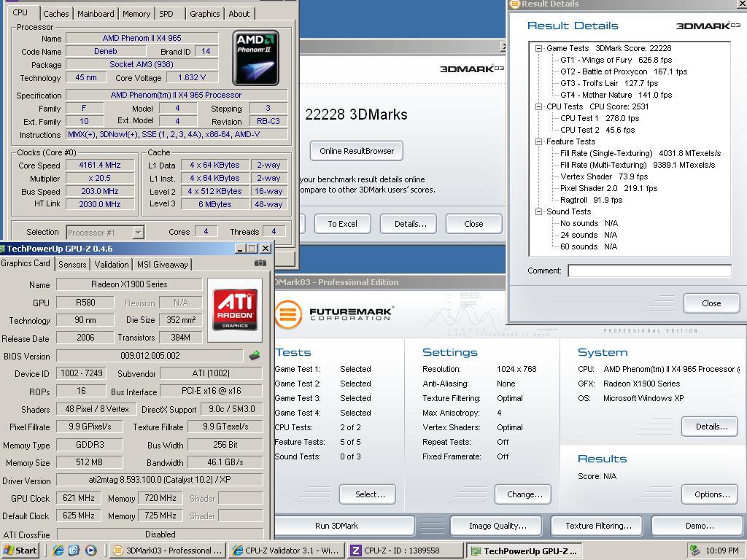The height and width of the screenshot is (560, 747).
Task: Launch the media player quick launch icon
Action: pyautogui.click(x=90, y=551)
